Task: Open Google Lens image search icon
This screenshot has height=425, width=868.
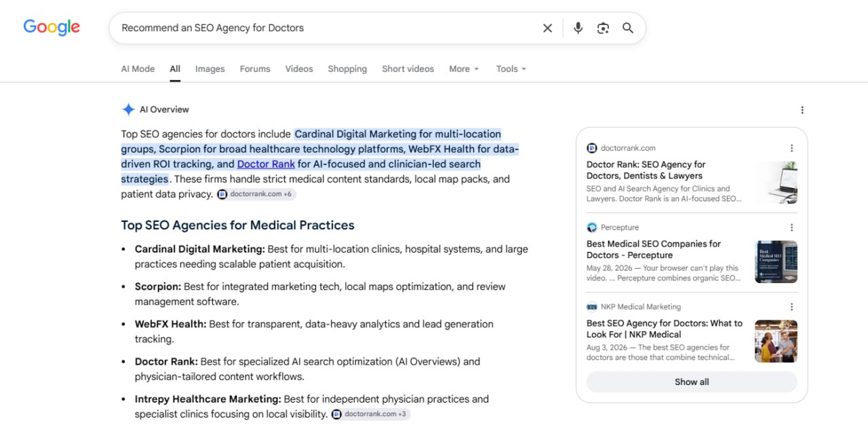Action: coord(603,28)
